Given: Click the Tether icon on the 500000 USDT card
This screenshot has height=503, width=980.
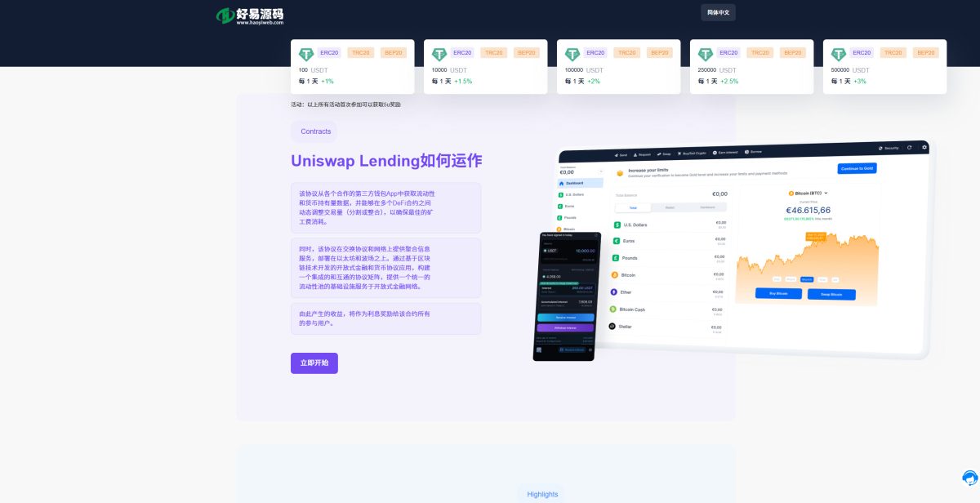Looking at the screenshot, I should point(839,55).
